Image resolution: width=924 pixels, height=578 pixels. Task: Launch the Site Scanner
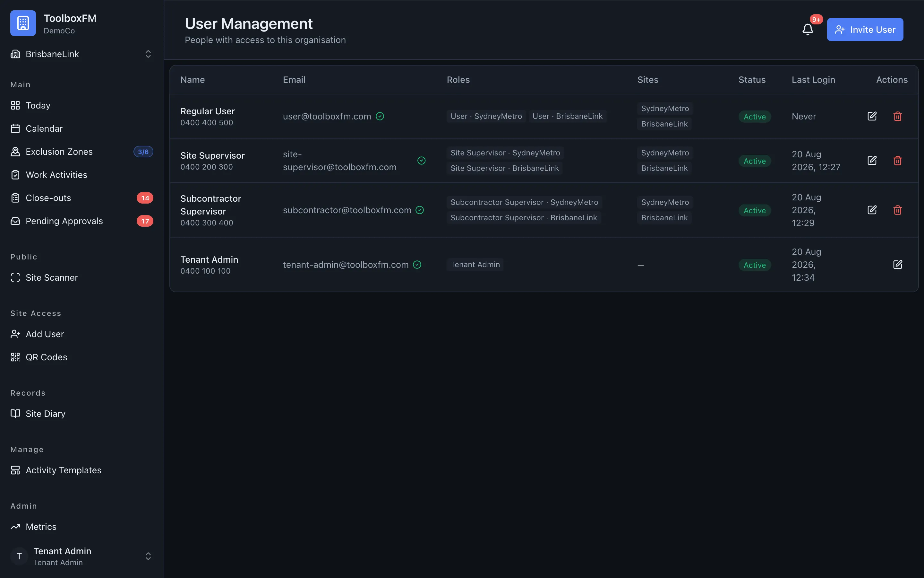[x=82, y=277]
